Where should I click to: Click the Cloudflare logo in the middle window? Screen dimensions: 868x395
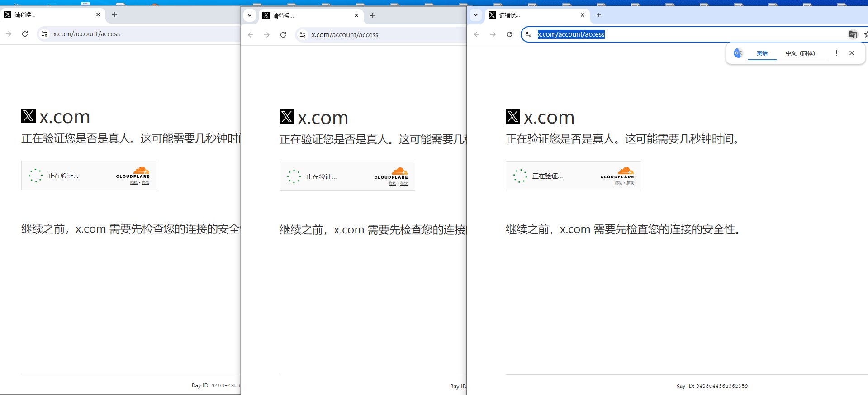(391, 174)
